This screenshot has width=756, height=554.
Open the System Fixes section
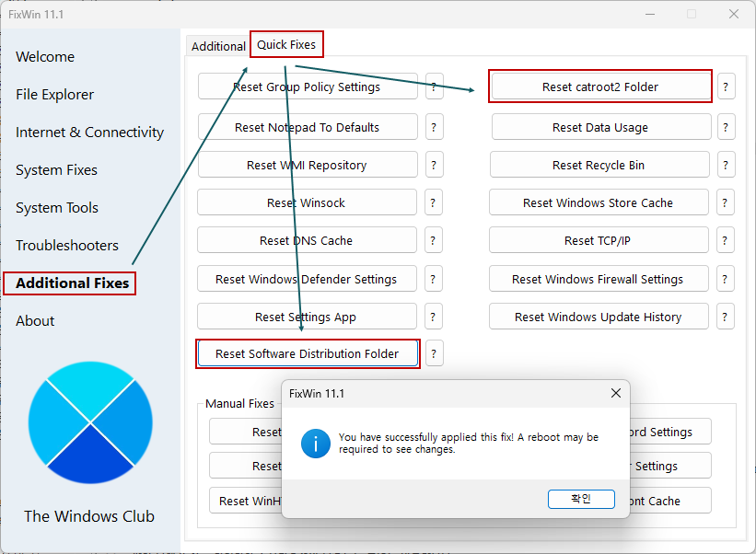point(56,169)
